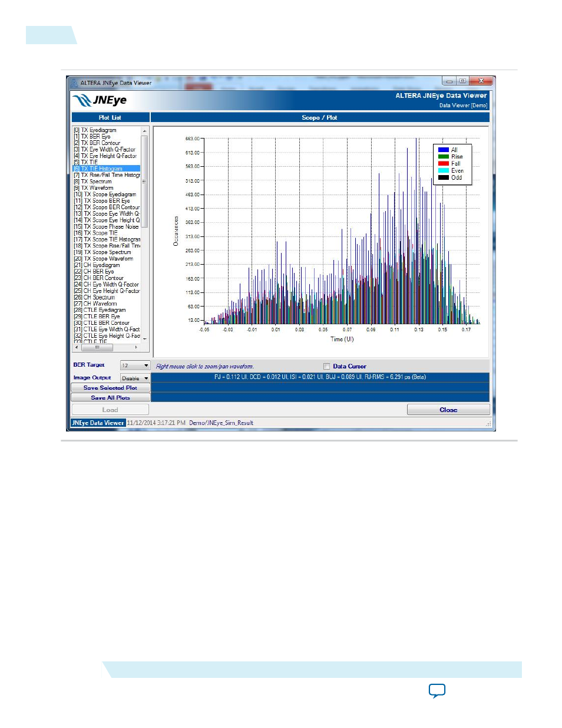Click the 'PJ = 0.112 UI' jitter results line
562x728 pixels.
coord(320,377)
